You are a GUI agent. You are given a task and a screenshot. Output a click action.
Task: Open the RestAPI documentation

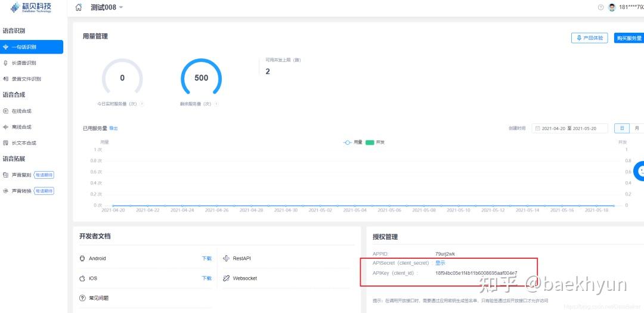pyautogui.click(x=241, y=258)
